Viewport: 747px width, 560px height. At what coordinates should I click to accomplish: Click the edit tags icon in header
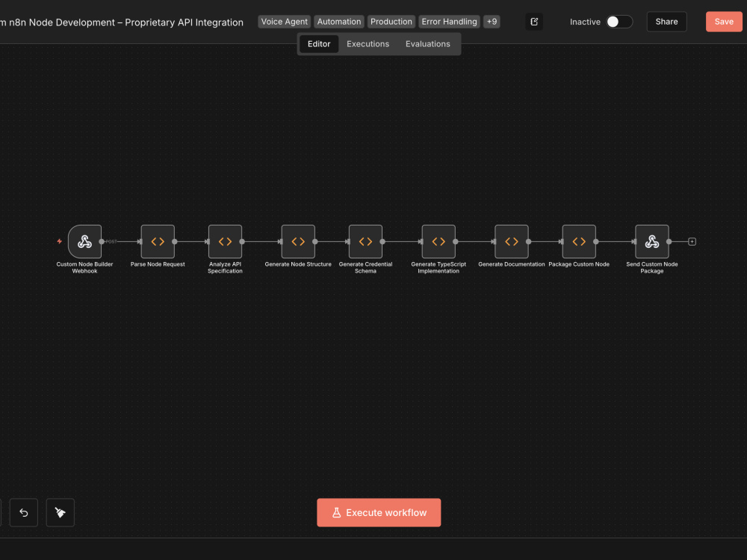point(534,22)
